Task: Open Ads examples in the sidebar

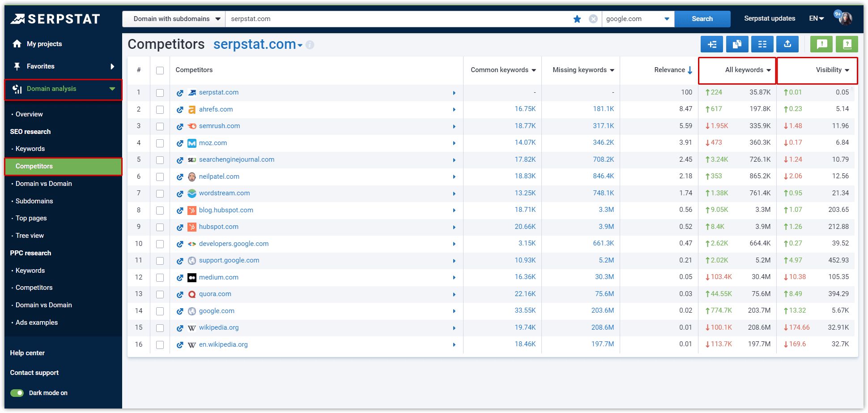Action: [36, 323]
